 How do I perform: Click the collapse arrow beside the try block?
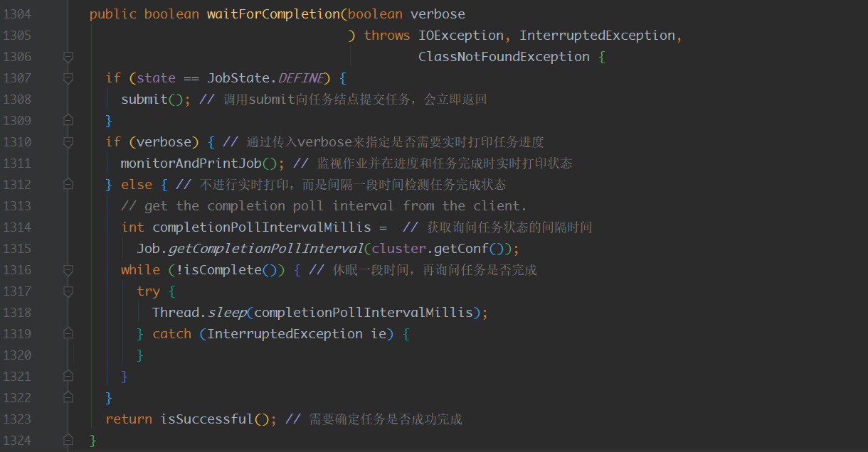pos(66,291)
